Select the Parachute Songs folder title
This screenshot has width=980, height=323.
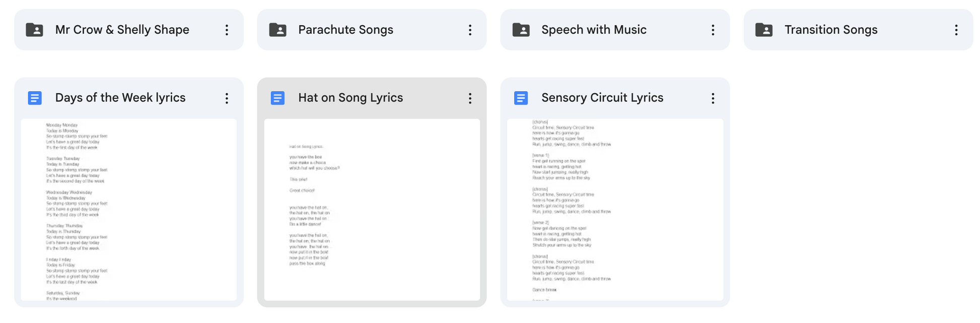click(345, 30)
